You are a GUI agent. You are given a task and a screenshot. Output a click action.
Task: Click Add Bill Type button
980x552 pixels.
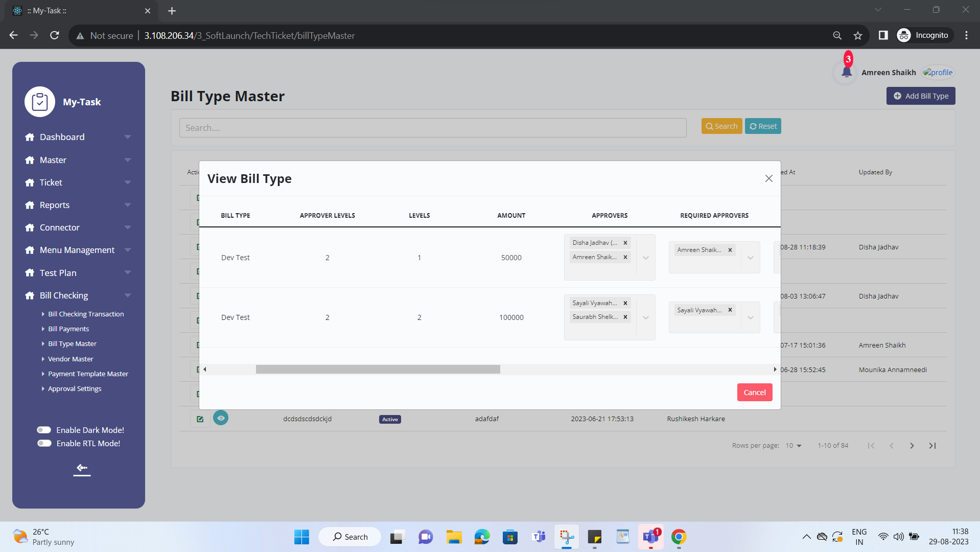click(921, 96)
